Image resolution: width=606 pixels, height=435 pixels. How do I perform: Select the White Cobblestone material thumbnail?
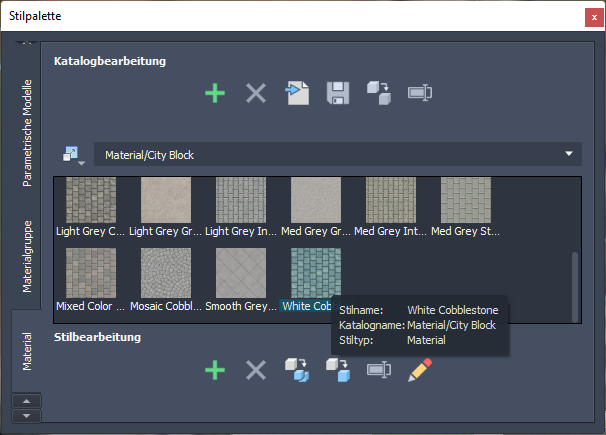coord(316,273)
